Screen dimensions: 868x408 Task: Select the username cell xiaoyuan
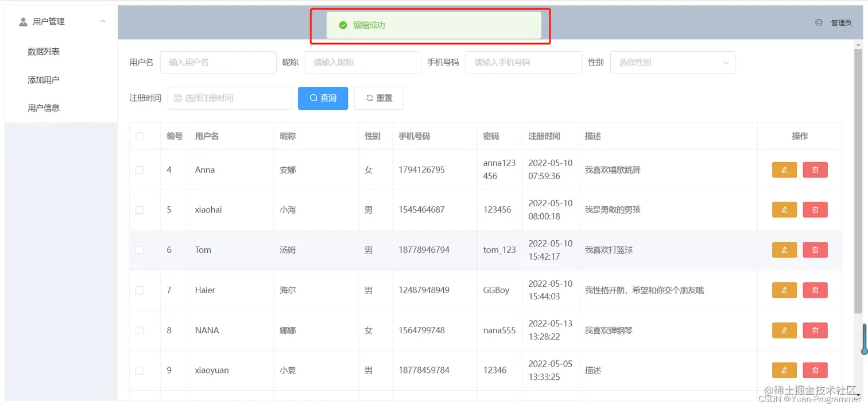(212, 370)
